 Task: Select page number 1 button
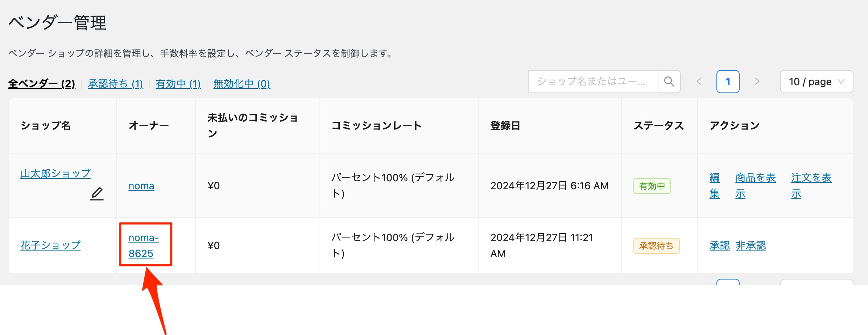point(728,82)
